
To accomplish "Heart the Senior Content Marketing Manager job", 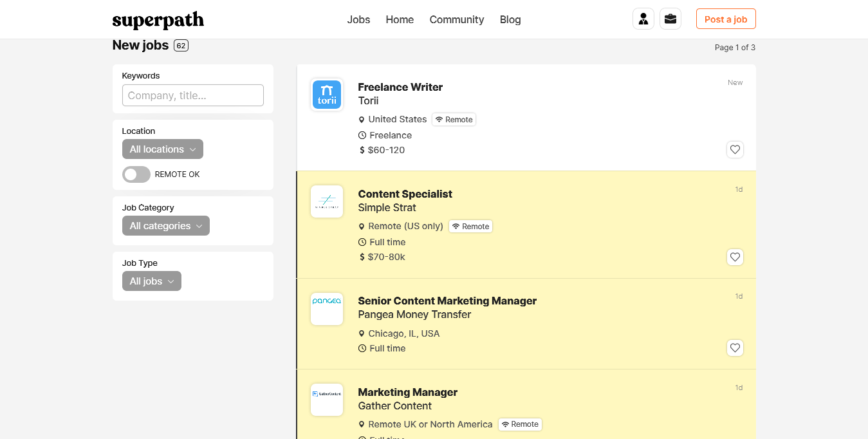I will [x=735, y=348].
